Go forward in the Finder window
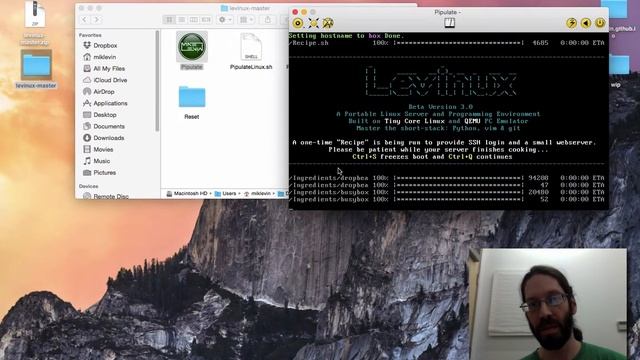640x360 pixels. (x=97, y=19)
